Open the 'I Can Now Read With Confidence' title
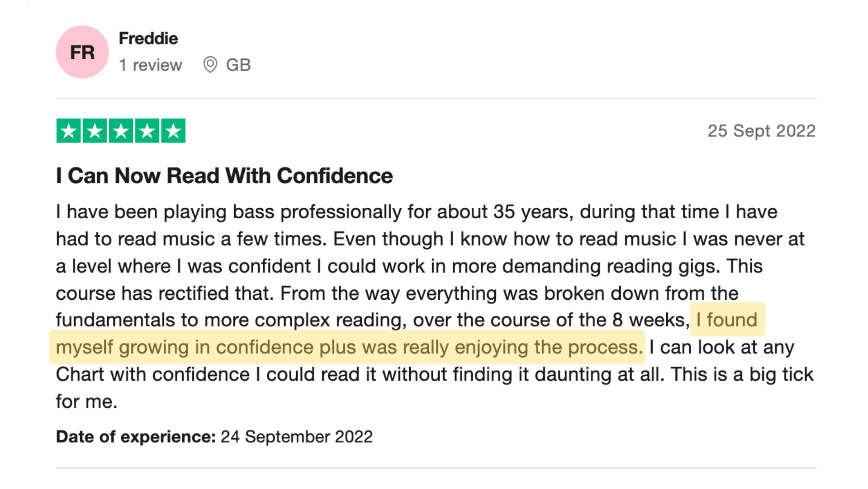Viewport: 868px width, 489px height. [224, 176]
